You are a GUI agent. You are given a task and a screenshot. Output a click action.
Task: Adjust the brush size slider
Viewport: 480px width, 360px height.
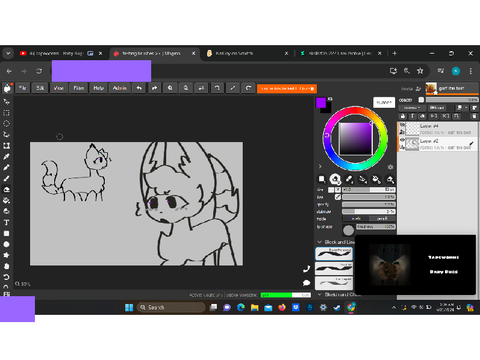(369, 190)
